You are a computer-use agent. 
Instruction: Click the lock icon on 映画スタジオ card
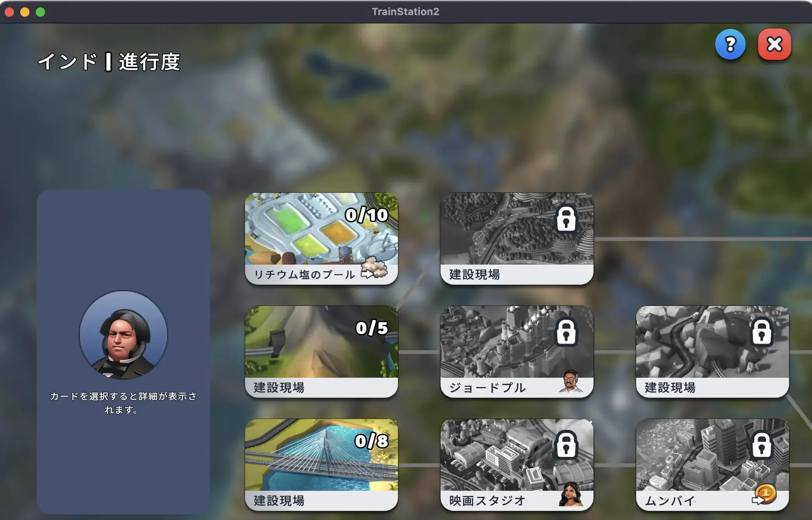pyautogui.click(x=566, y=445)
